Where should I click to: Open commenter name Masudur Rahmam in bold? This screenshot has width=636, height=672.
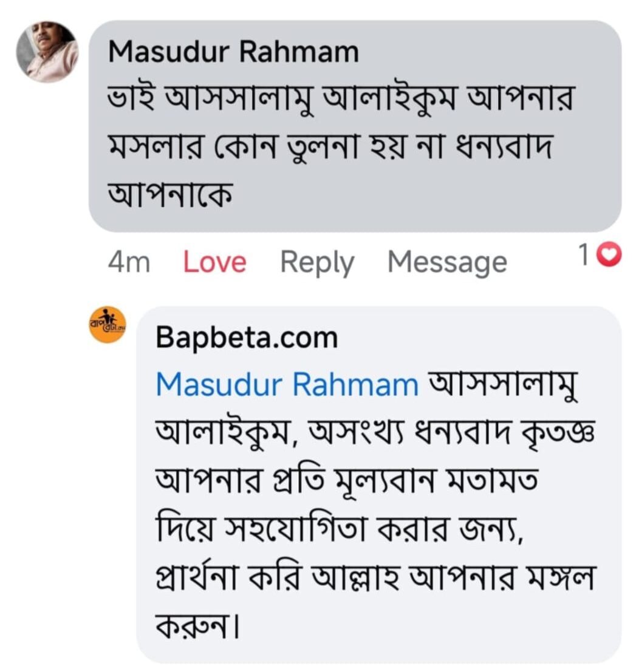tap(233, 52)
